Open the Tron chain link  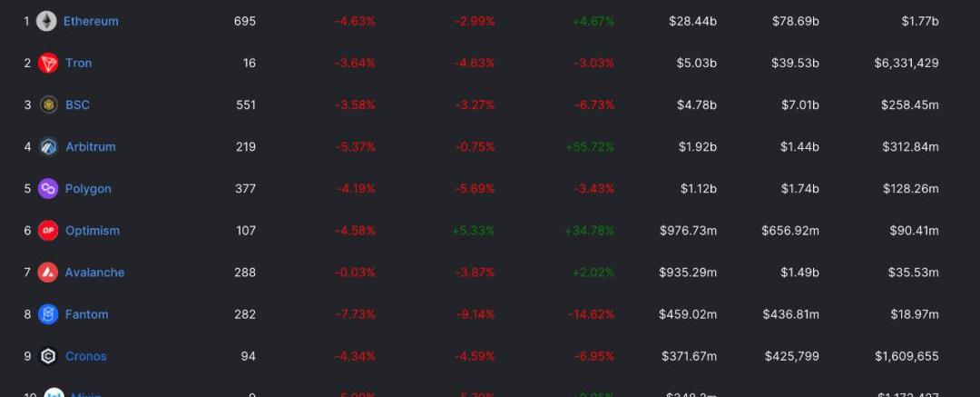[x=79, y=64]
